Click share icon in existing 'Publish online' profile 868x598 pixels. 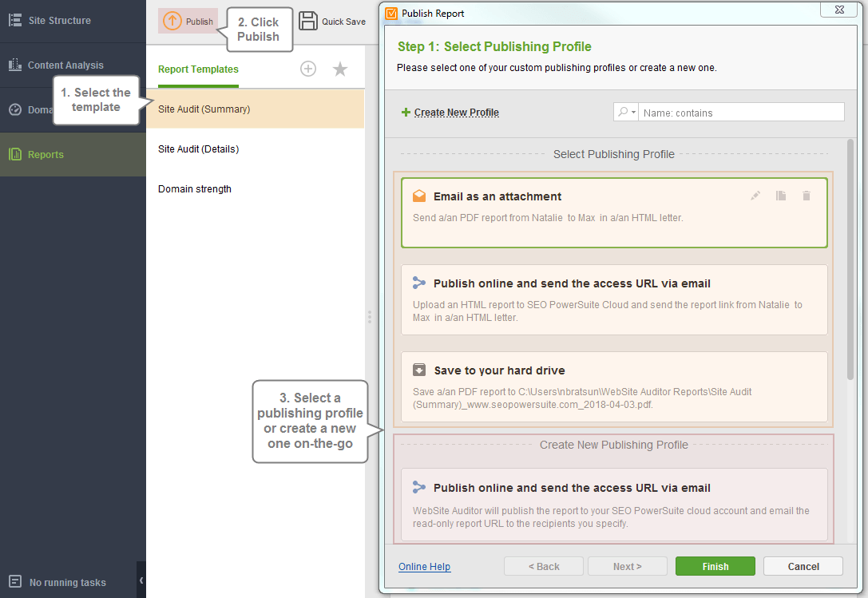pyautogui.click(x=419, y=283)
